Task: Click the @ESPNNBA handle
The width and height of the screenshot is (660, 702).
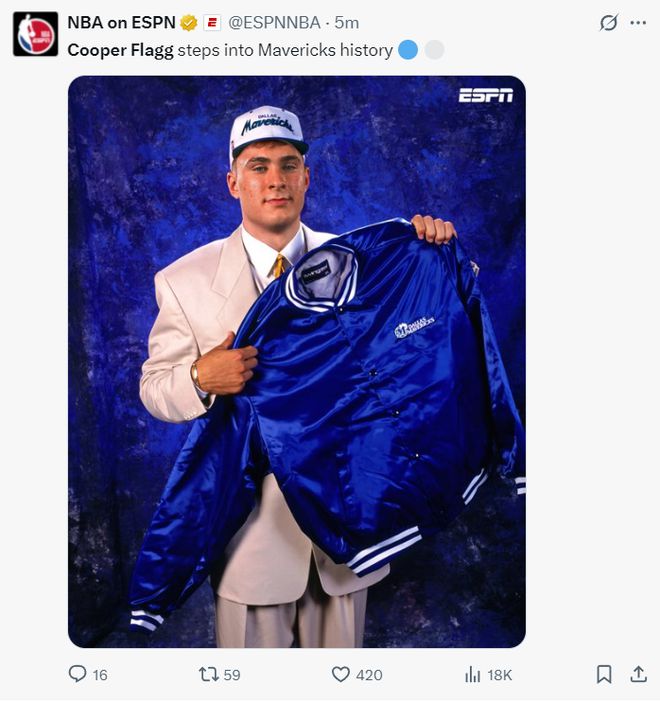Action: click(274, 22)
